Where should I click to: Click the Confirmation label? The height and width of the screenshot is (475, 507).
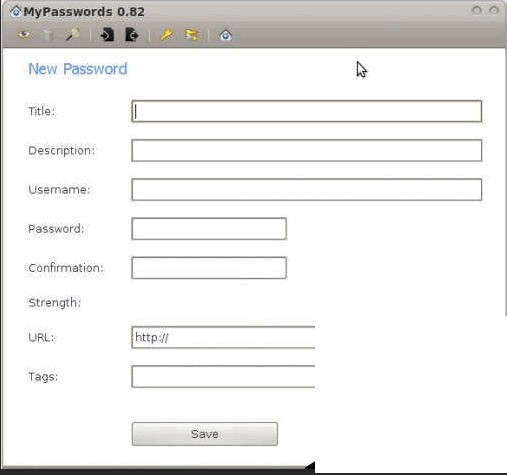66,268
